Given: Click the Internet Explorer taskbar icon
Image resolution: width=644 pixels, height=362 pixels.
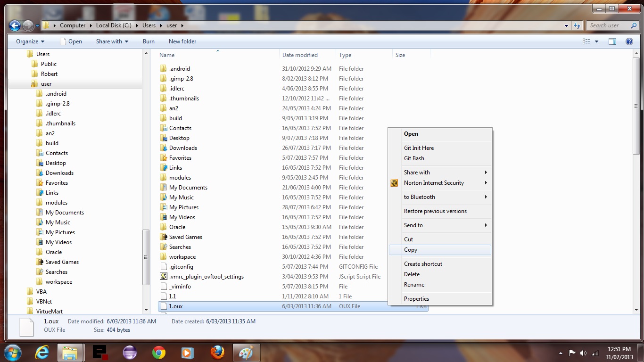Looking at the screenshot, I should (x=42, y=353).
